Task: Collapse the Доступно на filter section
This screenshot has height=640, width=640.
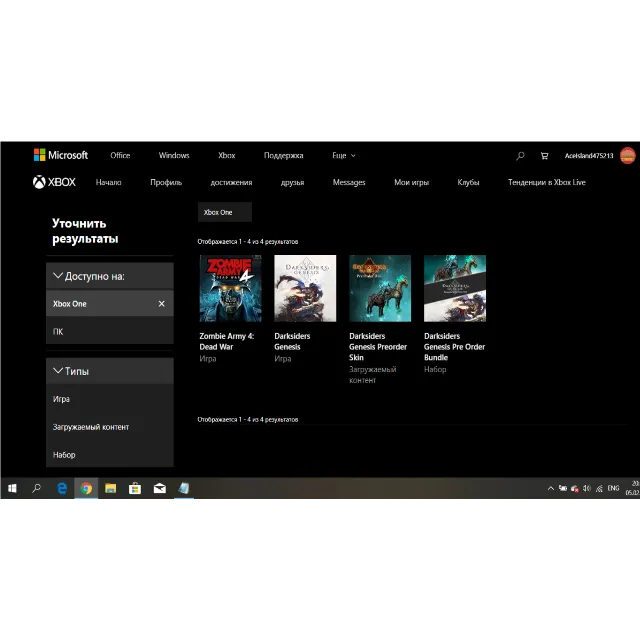Action: 110,276
